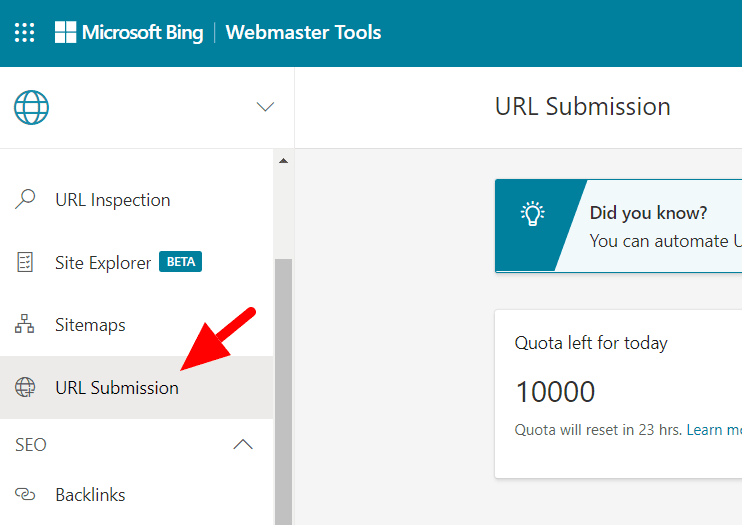The image size is (742, 525).
Task: Click the Backlinks chain link icon
Action: pos(25,495)
